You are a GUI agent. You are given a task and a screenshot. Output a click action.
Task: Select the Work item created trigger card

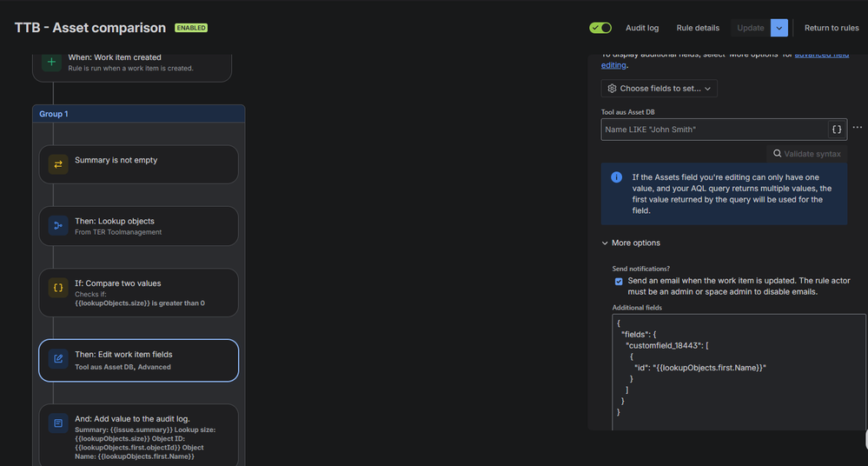point(132,66)
